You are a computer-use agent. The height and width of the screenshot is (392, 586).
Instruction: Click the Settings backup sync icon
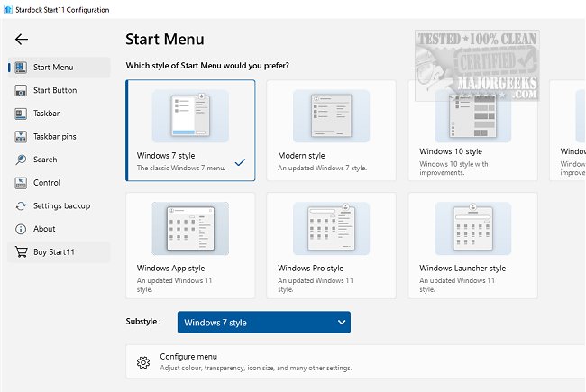pos(20,206)
